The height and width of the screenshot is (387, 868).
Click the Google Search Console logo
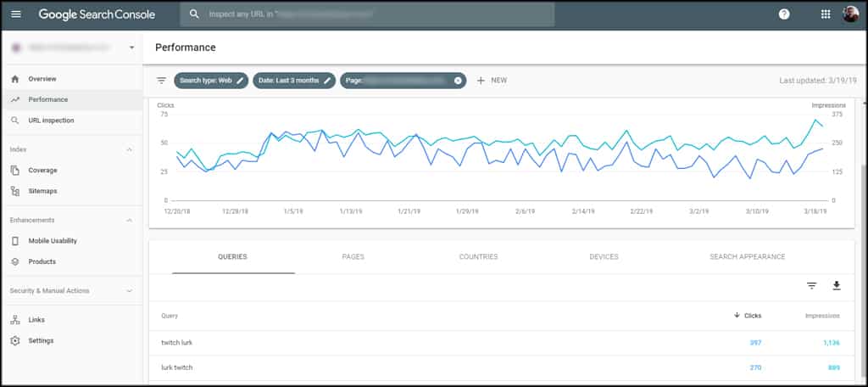click(x=97, y=14)
